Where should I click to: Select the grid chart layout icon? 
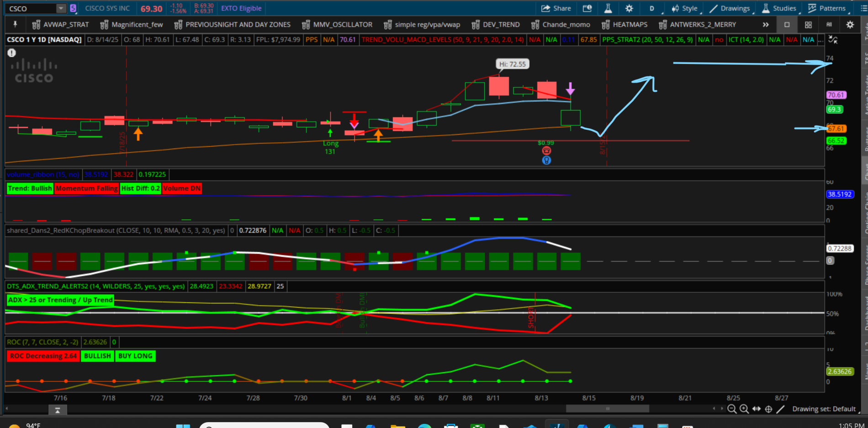(x=808, y=25)
